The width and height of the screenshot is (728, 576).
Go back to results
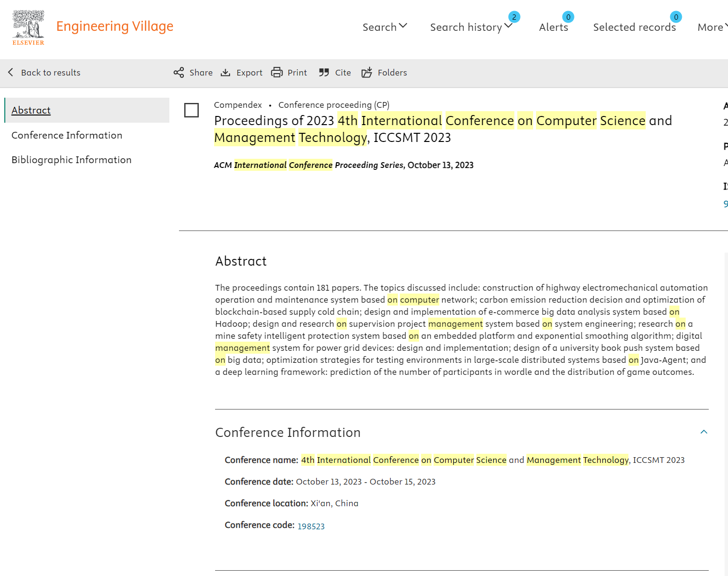coord(51,73)
